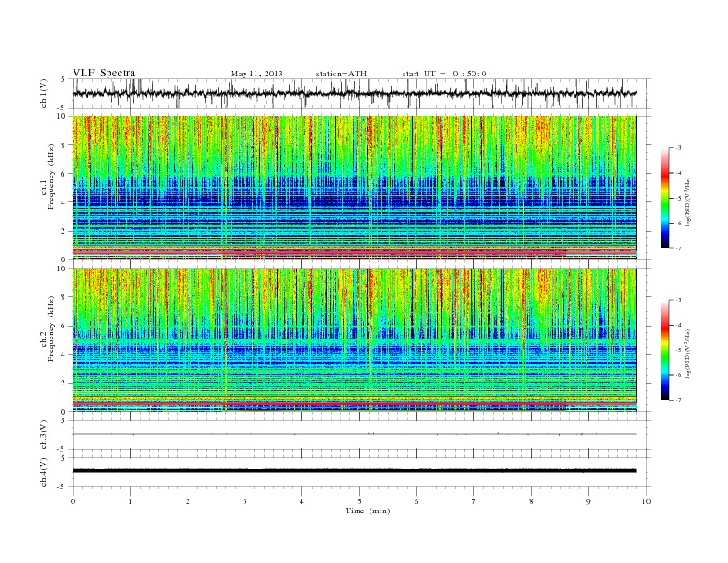Click the "ch.3(V)" axis label
Screen dimensions: 728x563
pyautogui.click(x=43, y=435)
